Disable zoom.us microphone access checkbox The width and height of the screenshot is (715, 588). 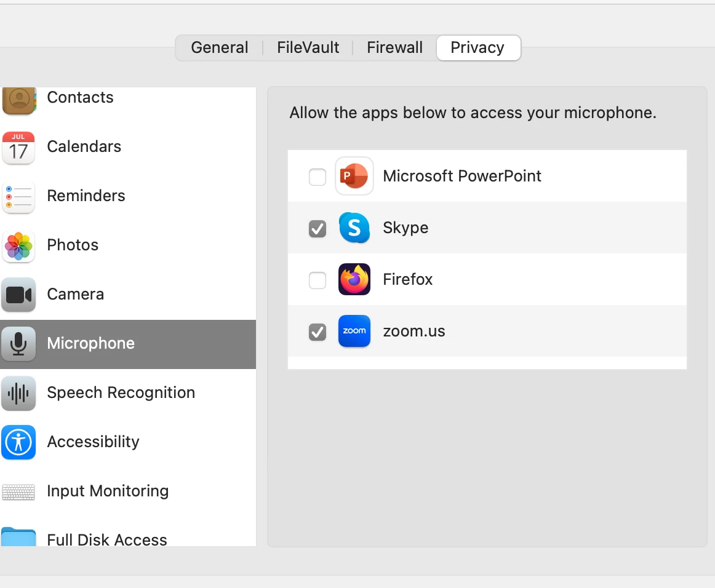point(318,332)
